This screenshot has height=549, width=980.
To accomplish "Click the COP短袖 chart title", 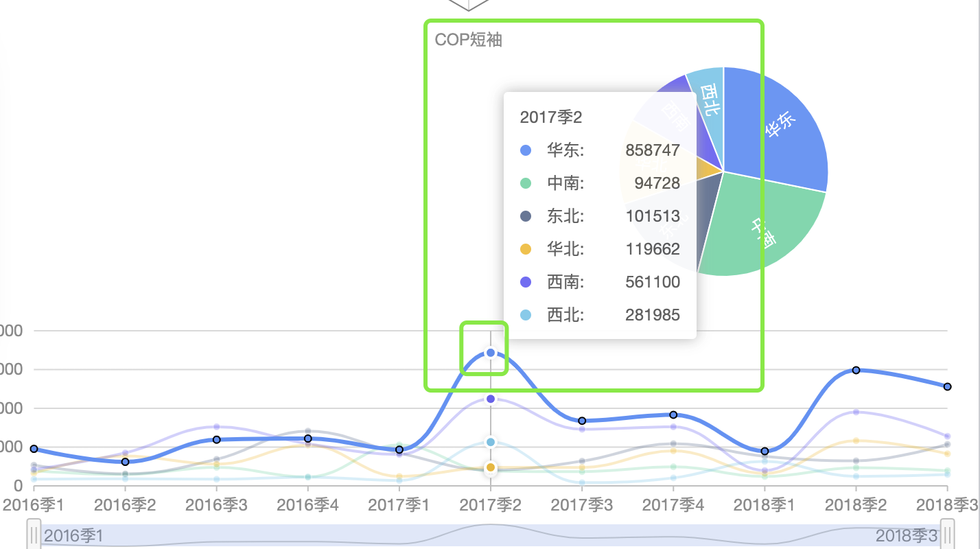I will coord(467,40).
